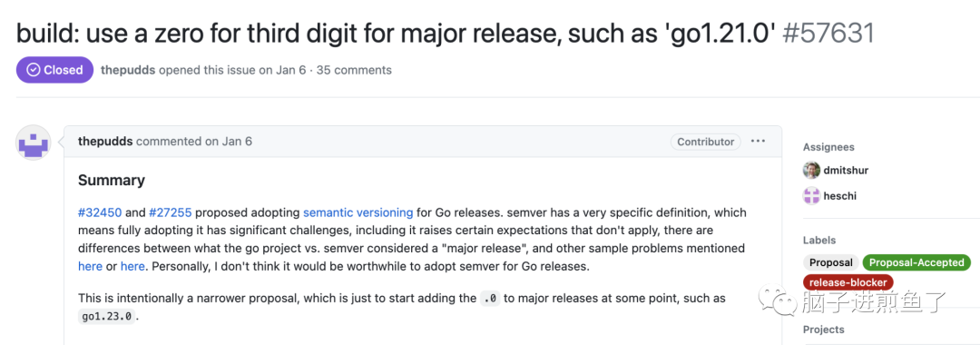
Task: Click thepudds name in comment header
Action: 105,142
